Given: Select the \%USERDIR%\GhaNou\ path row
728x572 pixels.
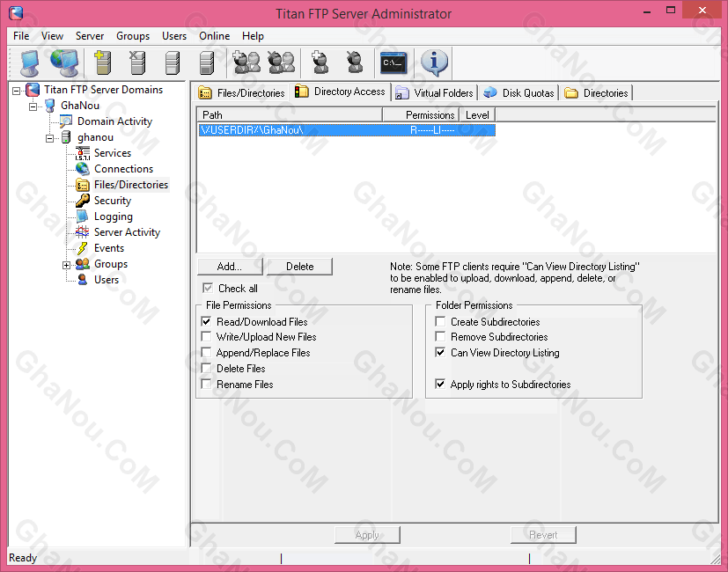Looking at the screenshot, I should (347, 130).
